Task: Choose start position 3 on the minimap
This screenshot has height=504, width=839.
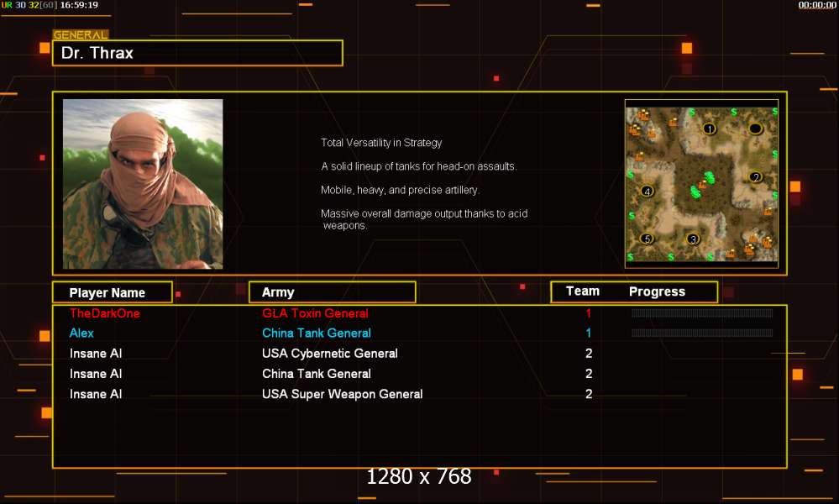Action: coord(693,239)
